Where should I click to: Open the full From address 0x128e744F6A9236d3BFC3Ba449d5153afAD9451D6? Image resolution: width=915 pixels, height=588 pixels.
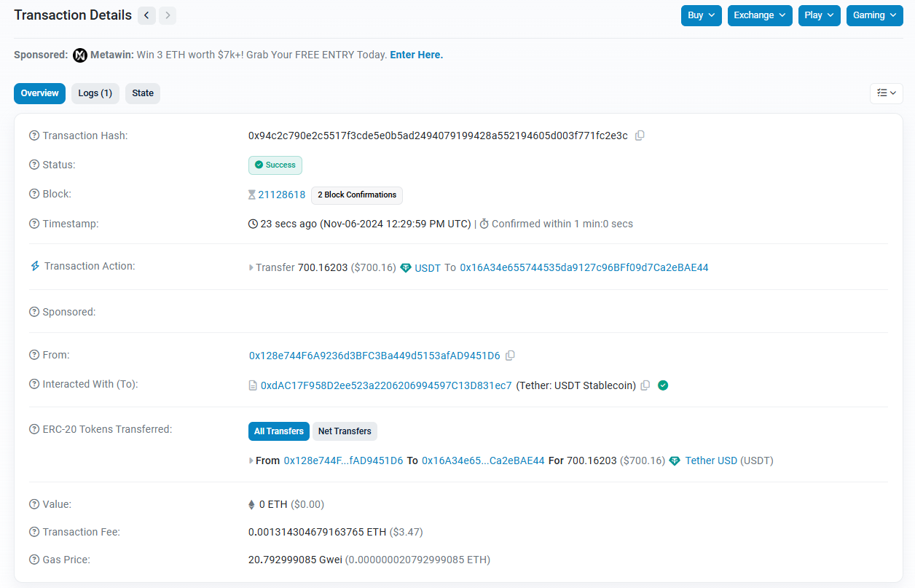374,356
